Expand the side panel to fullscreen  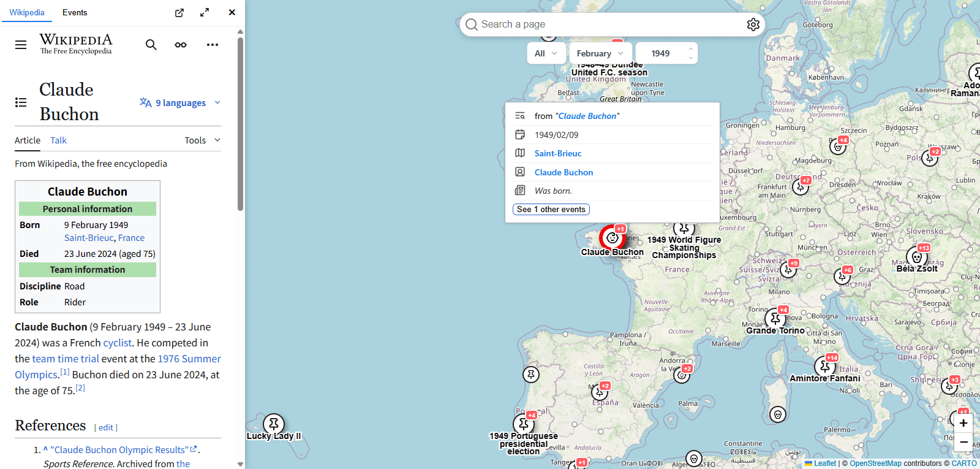point(205,13)
